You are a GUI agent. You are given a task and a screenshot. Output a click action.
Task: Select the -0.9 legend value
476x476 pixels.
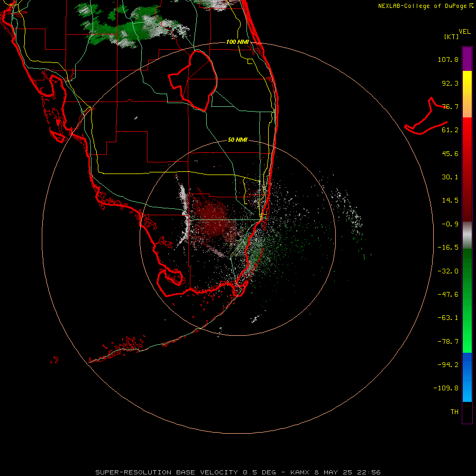pos(450,224)
